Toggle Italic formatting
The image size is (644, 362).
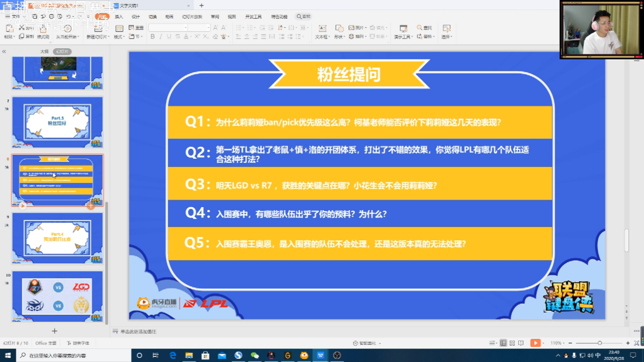pyautogui.click(x=161, y=37)
